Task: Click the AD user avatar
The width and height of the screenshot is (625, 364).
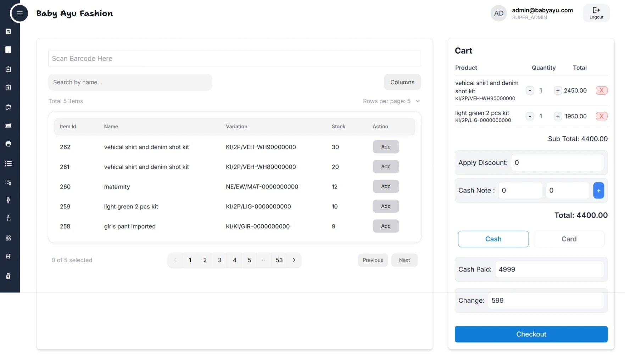Action: click(498, 13)
